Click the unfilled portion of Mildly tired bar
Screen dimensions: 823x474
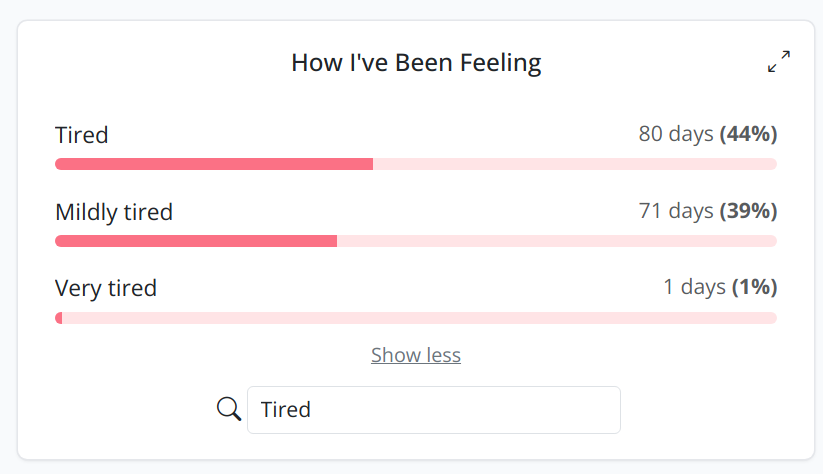[x=557, y=241]
